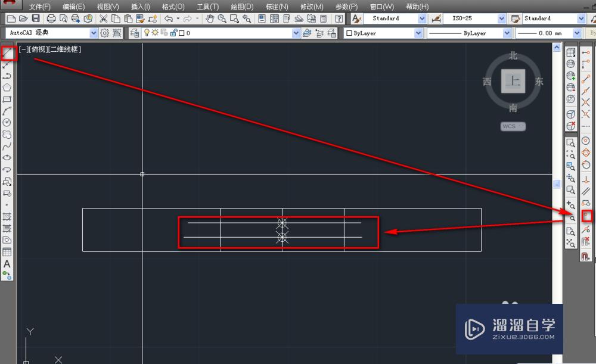596x364 pixels.
Task: Open the 绘图(D) menu
Action: pos(241,6)
